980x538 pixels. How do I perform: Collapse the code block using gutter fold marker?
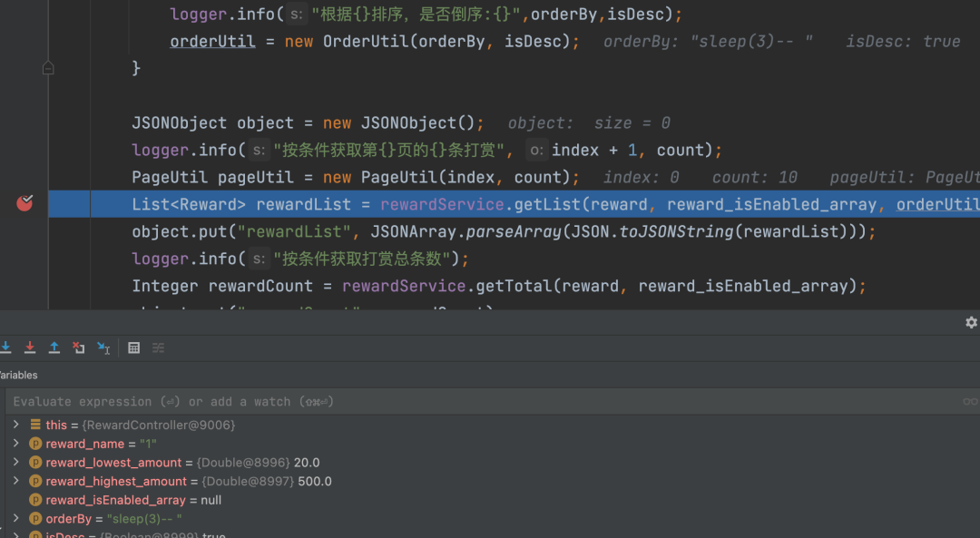48,68
